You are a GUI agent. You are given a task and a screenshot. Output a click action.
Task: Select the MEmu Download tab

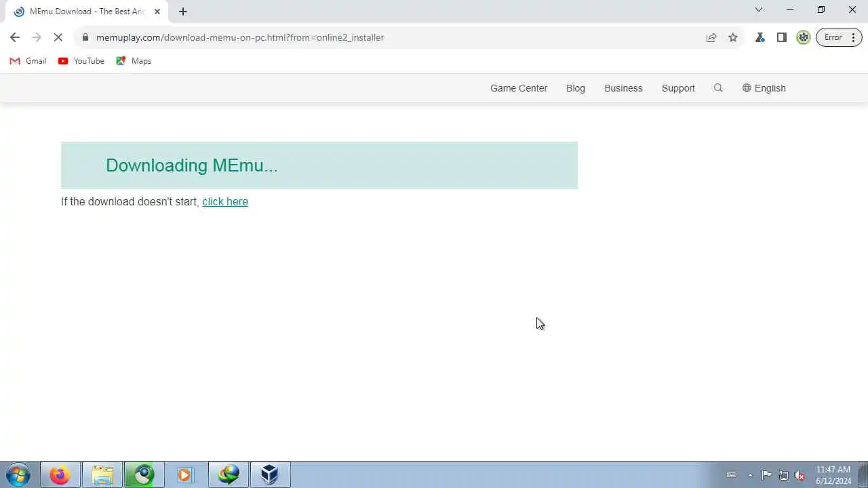coord(87,12)
